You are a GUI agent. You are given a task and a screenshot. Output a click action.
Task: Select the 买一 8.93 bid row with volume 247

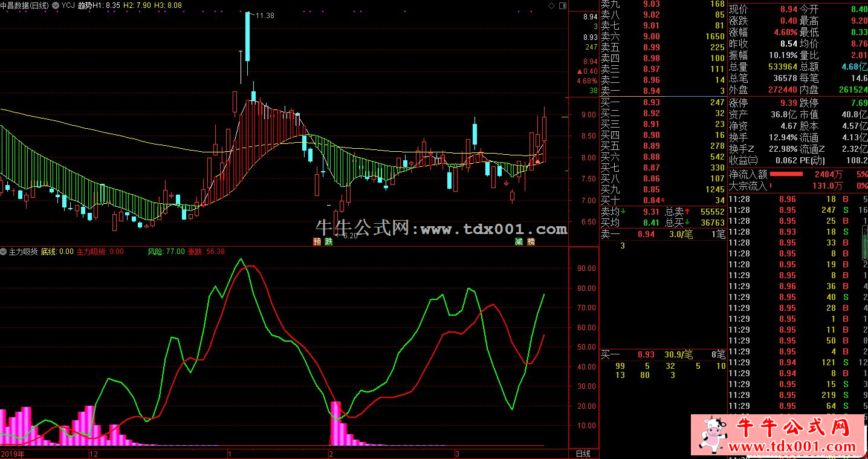point(662,102)
